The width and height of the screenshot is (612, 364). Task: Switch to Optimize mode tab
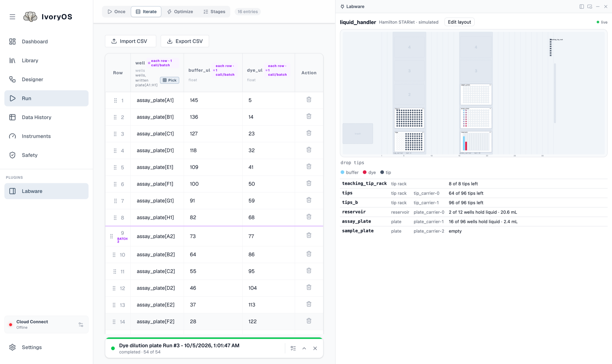pos(180,11)
